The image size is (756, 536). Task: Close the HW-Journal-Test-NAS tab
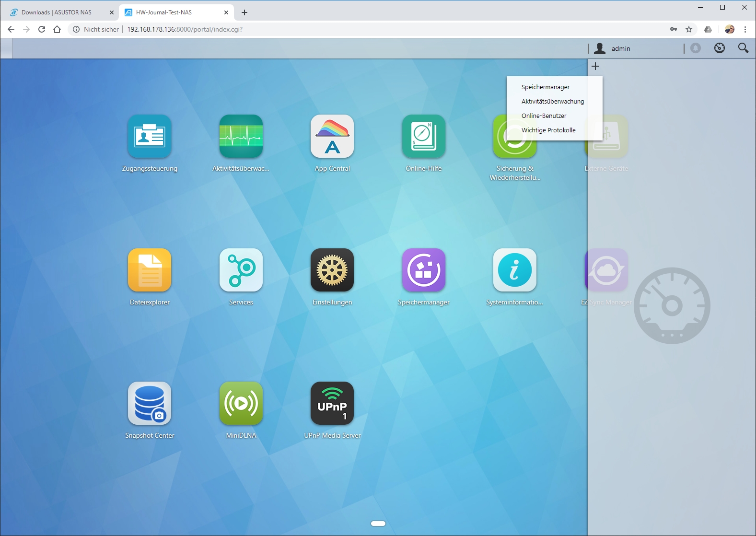pyautogui.click(x=226, y=12)
